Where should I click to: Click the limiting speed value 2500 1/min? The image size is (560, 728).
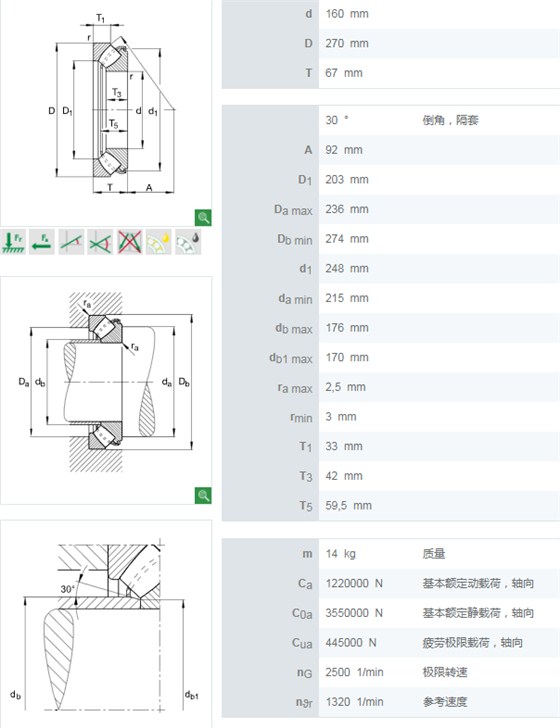(x=354, y=672)
